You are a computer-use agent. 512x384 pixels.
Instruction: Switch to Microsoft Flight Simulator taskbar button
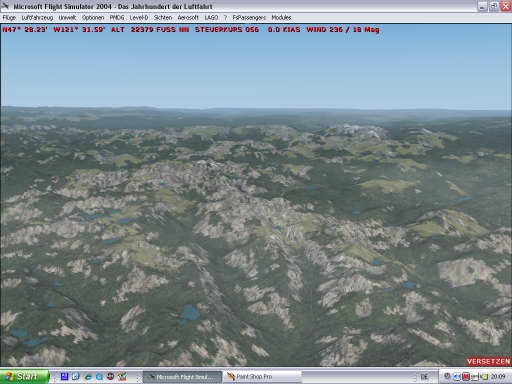point(182,377)
